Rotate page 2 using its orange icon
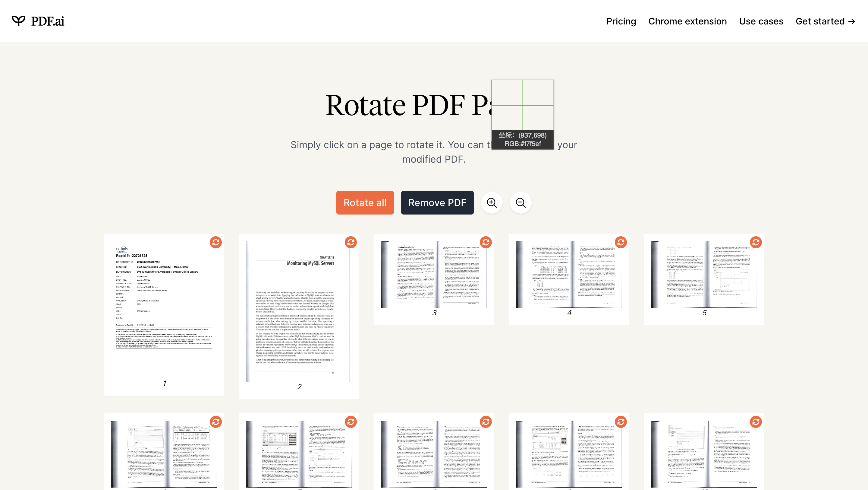This screenshot has width=868, height=490. (351, 242)
